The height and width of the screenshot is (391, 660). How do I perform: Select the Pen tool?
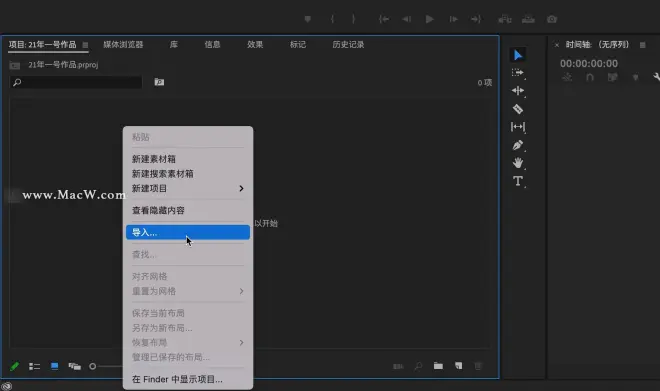(518, 145)
